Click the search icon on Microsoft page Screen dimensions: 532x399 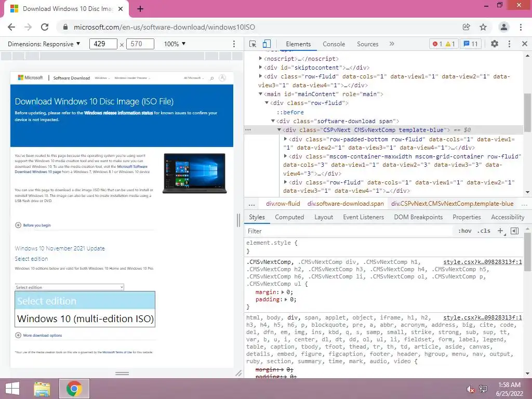pyautogui.click(x=212, y=78)
